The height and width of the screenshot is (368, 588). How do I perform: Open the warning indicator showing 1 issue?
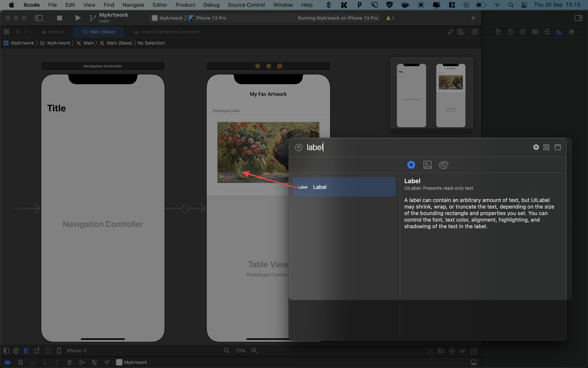tap(390, 18)
